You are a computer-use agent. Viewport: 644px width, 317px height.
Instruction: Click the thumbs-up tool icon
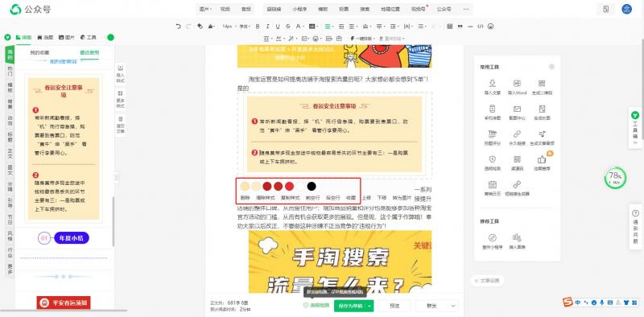point(542,159)
